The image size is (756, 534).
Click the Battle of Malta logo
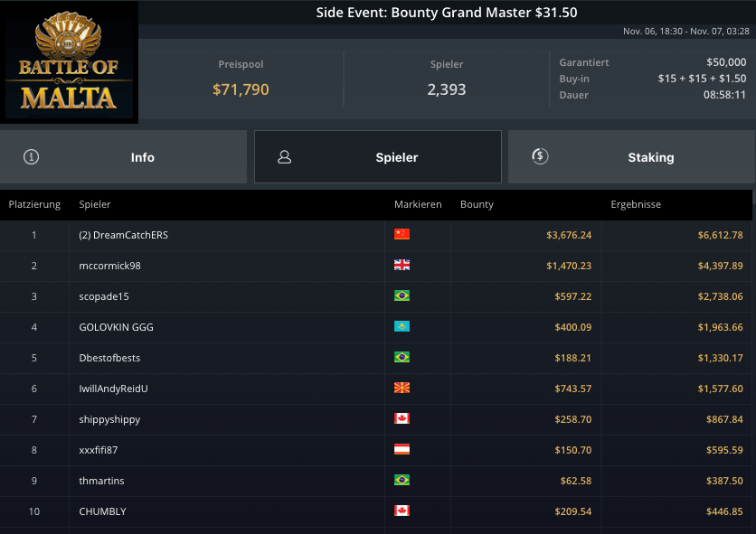(70, 61)
